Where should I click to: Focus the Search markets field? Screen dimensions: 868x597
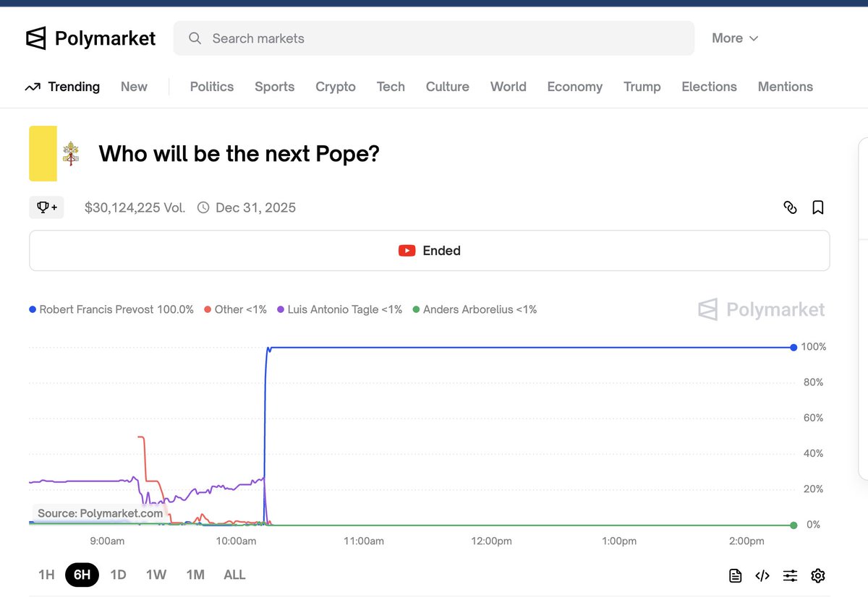tap(434, 38)
